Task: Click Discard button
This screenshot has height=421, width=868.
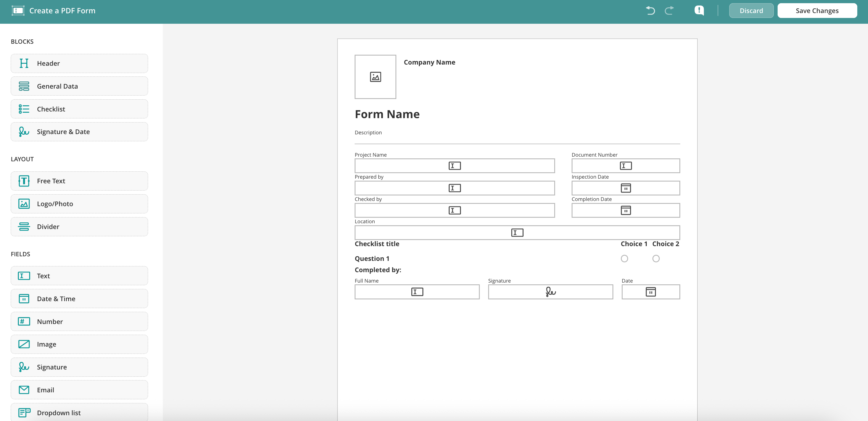Action: [751, 11]
